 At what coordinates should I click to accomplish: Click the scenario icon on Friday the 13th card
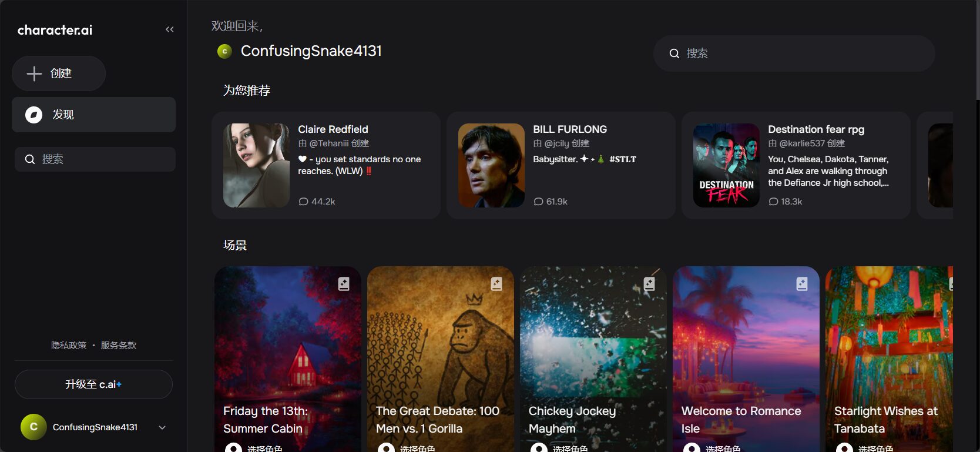click(344, 284)
